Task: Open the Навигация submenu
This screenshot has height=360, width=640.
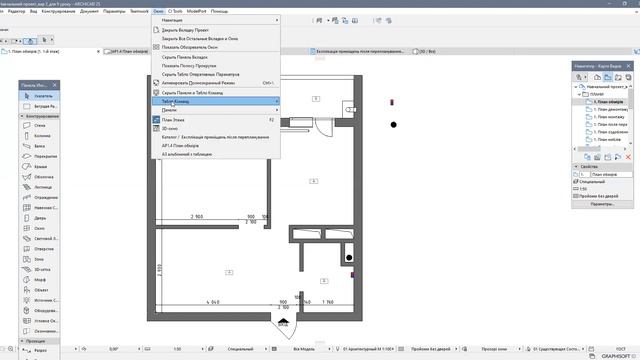Action: pos(216,20)
